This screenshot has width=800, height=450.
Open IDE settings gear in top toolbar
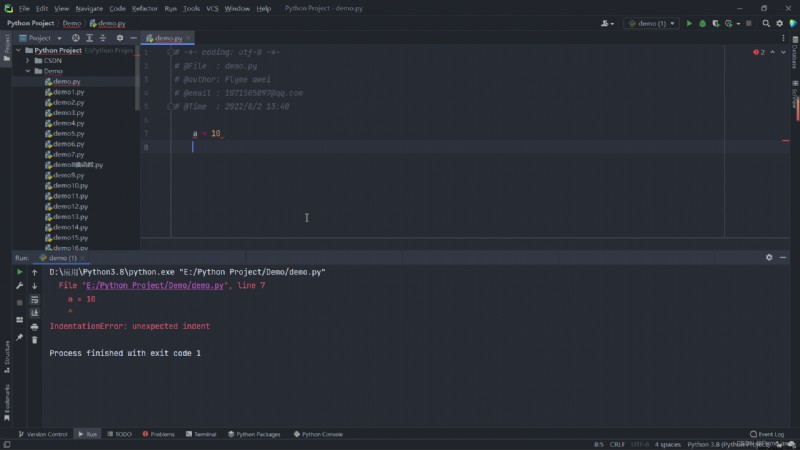coord(779,23)
